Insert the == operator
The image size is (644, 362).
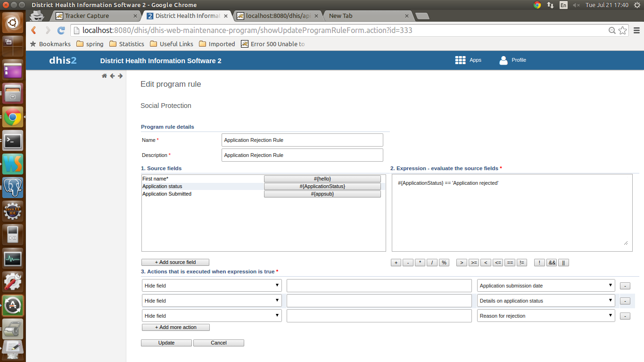click(510, 263)
